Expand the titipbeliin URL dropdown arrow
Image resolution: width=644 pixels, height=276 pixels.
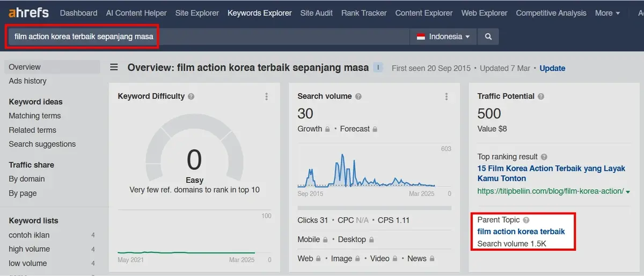pyautogui.click(x=628, y=191)
